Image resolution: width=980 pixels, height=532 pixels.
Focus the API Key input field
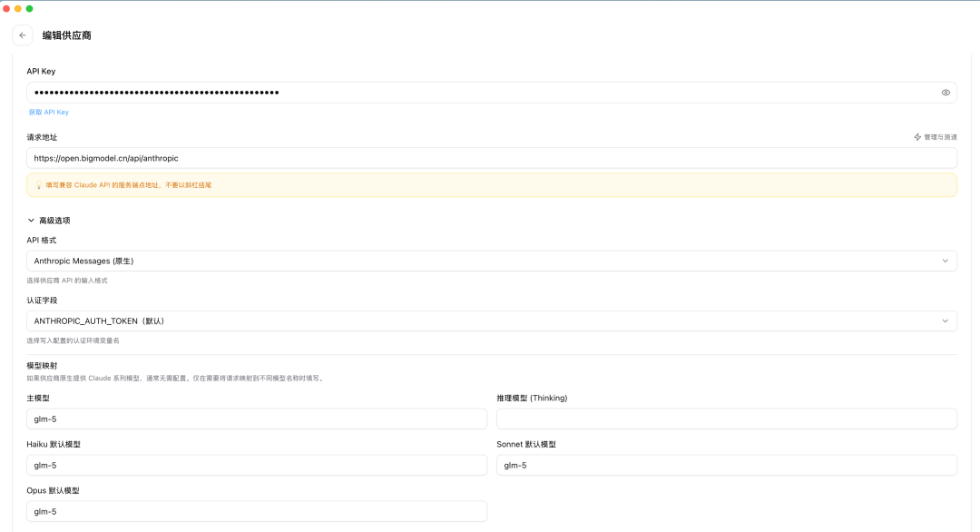pyautogui.click(x=491, y=93)
